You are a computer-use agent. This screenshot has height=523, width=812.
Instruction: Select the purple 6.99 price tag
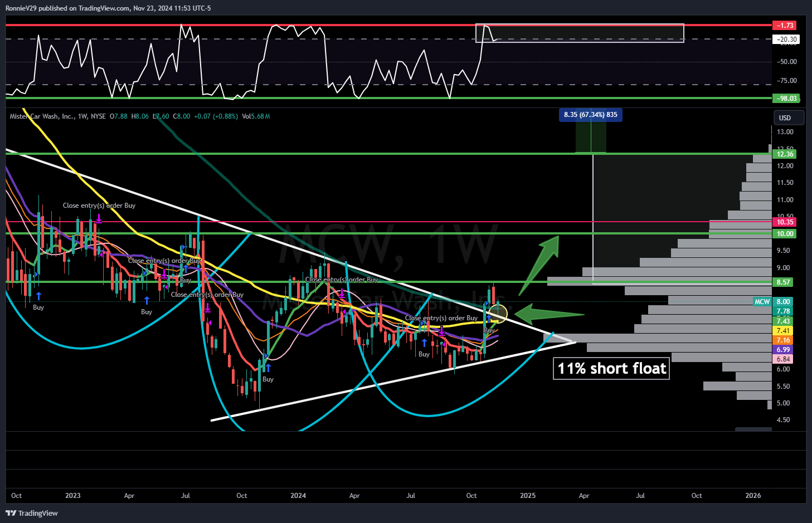tap(784, 350)
